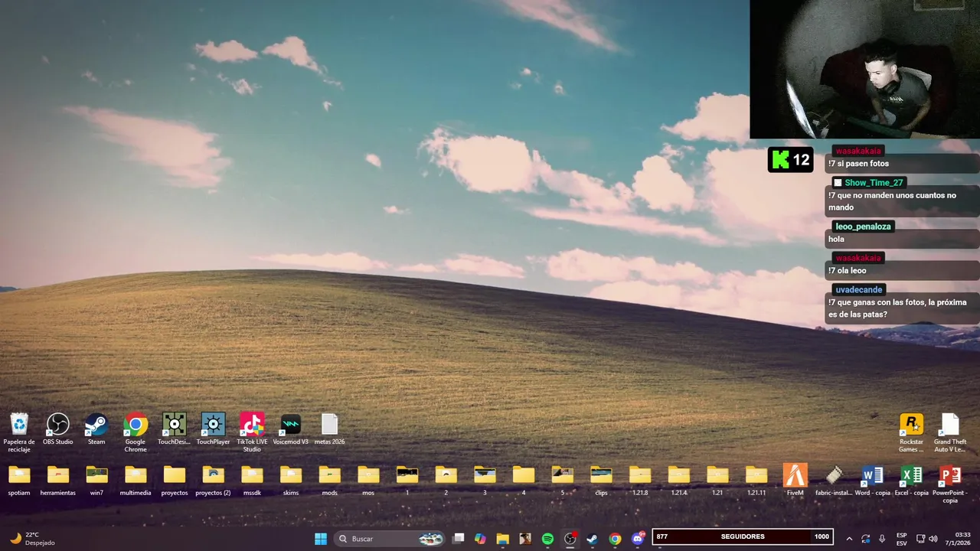Viewport: 980px width, 551px height.
Task: Click the webcam overlay thumbnail
Action: 864,70
